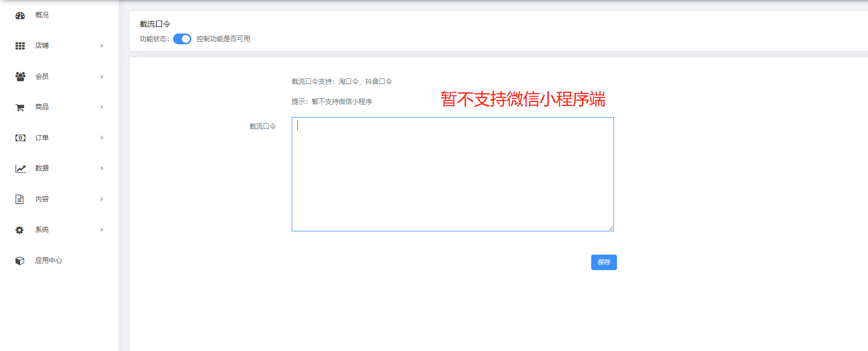Expand the 店铺 menu chevron
Image resolution: width=868 pixels, height=351 pixels.
(102, 46)
